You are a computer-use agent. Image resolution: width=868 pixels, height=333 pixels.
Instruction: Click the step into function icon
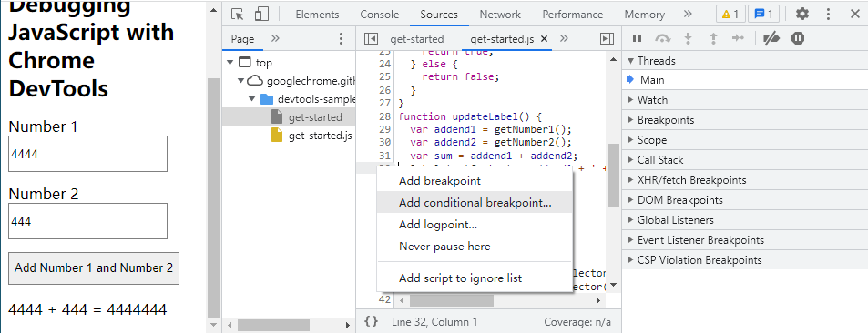tap(688, 39)
